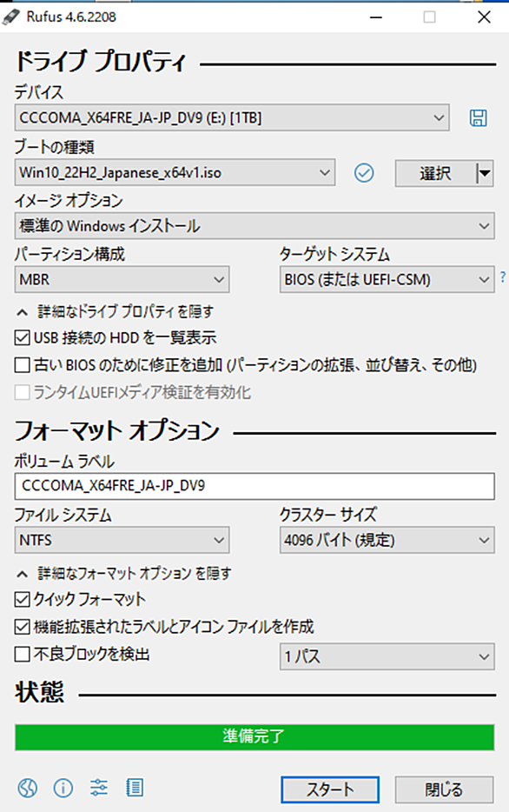Open the about info icon
The image size is (509, 812).
pyautogui.click(x=63, y=789)
